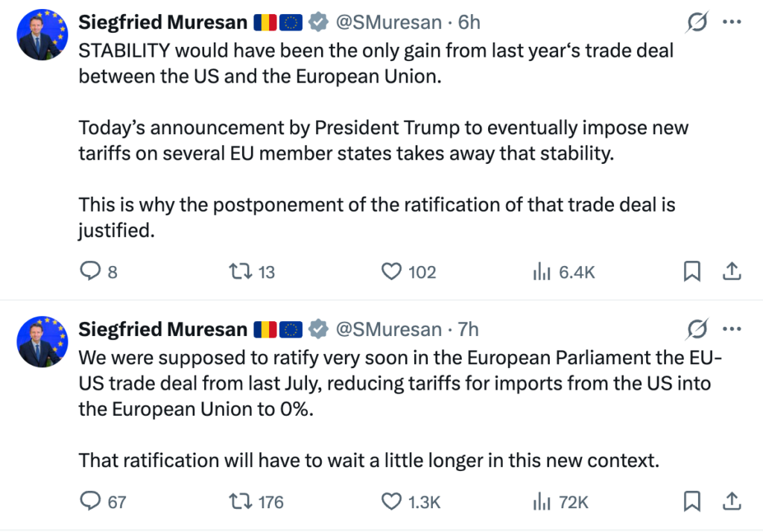View analytics for the 72K views tweet
Screen dimensions: 763x532
(542, 501)
